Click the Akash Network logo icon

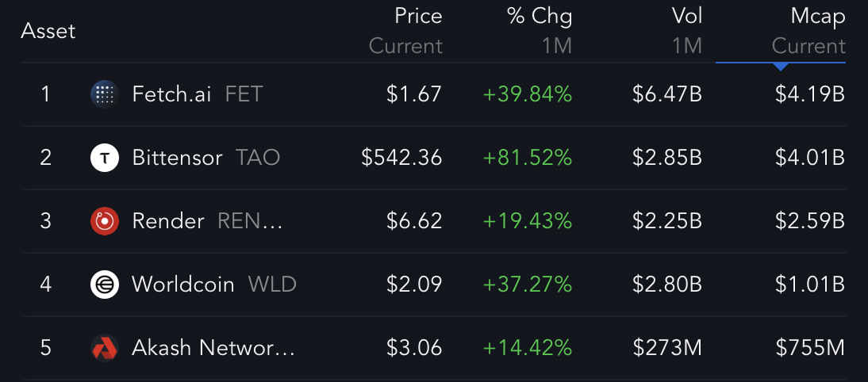(104, 348)
